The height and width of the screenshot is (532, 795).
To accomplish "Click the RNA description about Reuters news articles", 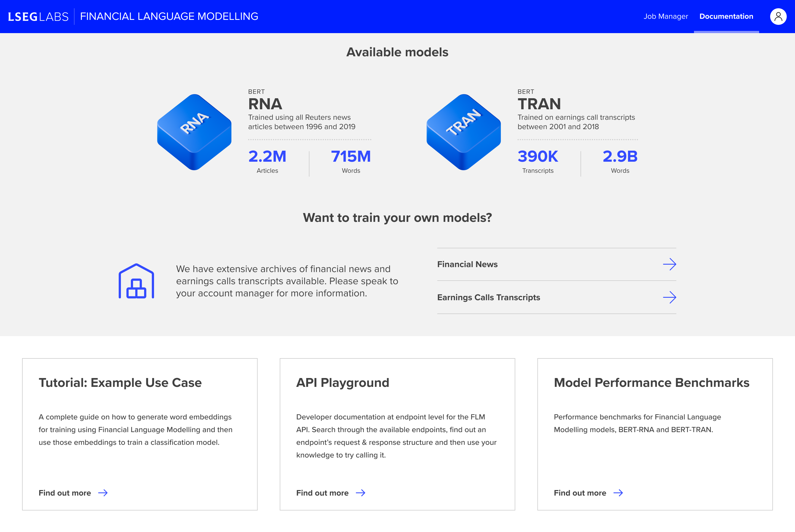I will pyautogui.click(x=302, y=122).
